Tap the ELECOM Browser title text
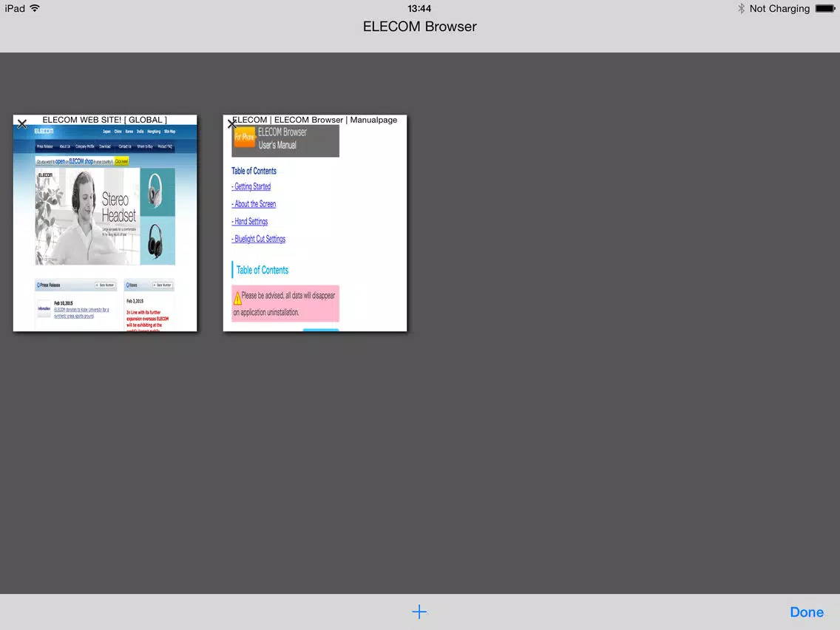The height and width of the screenshot is (630, 840). [x=419, y=27]
